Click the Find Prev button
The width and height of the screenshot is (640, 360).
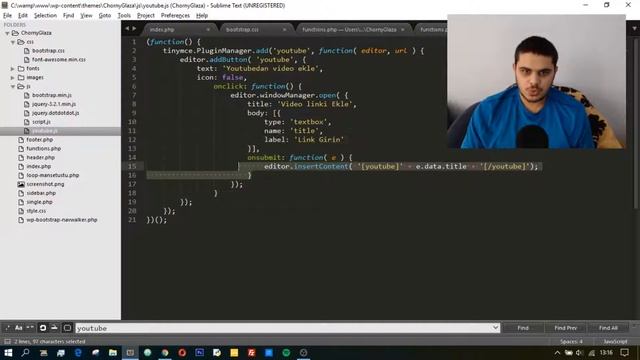565,328
